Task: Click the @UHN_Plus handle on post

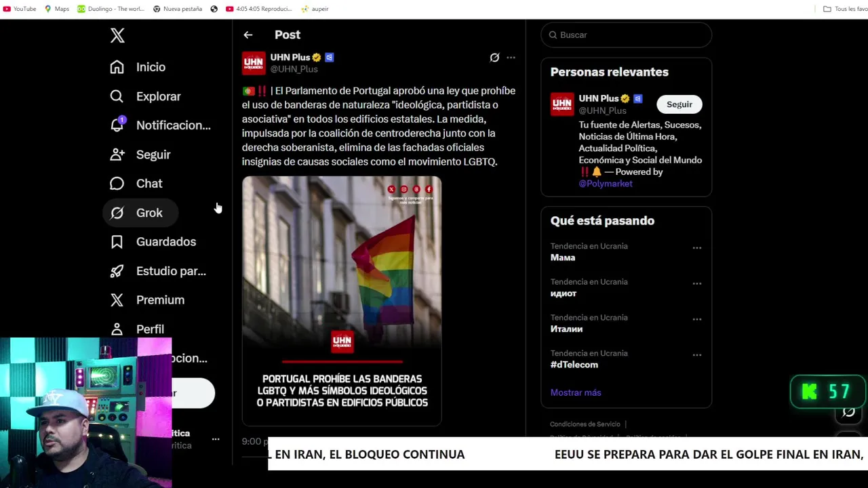Action: click(x=294, y=69)
